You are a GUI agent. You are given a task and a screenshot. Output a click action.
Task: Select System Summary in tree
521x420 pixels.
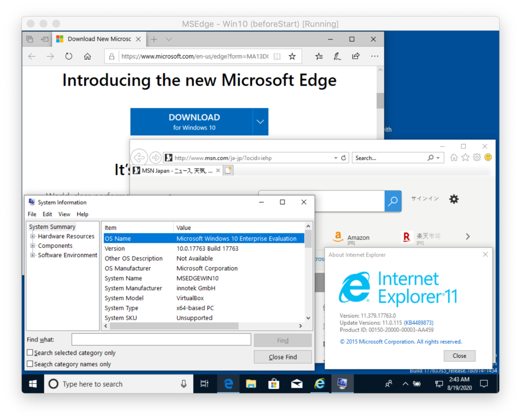pyautogui.click(x=52, y=227)
